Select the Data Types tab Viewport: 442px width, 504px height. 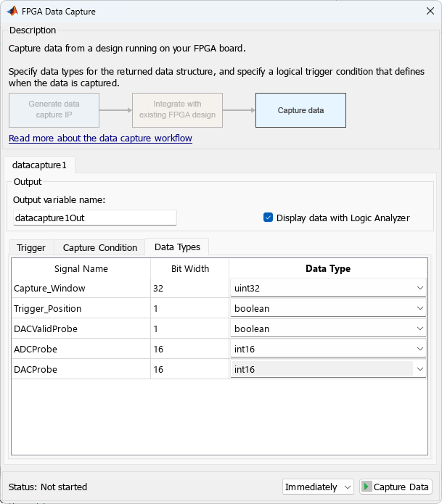coord(177,247)
